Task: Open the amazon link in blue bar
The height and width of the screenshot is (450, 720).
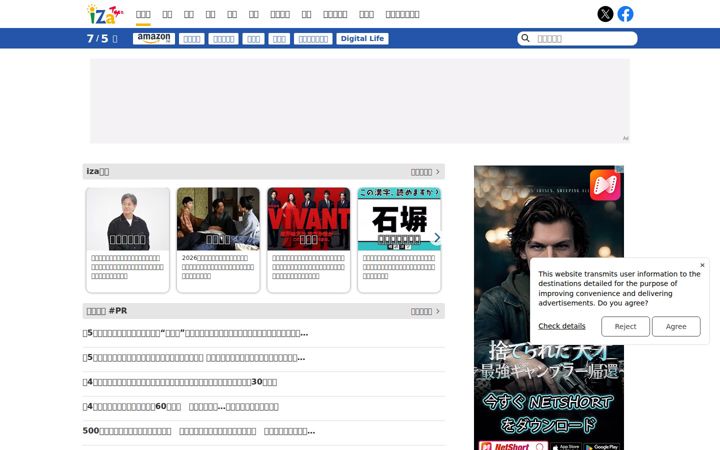Action: (154, 38)
